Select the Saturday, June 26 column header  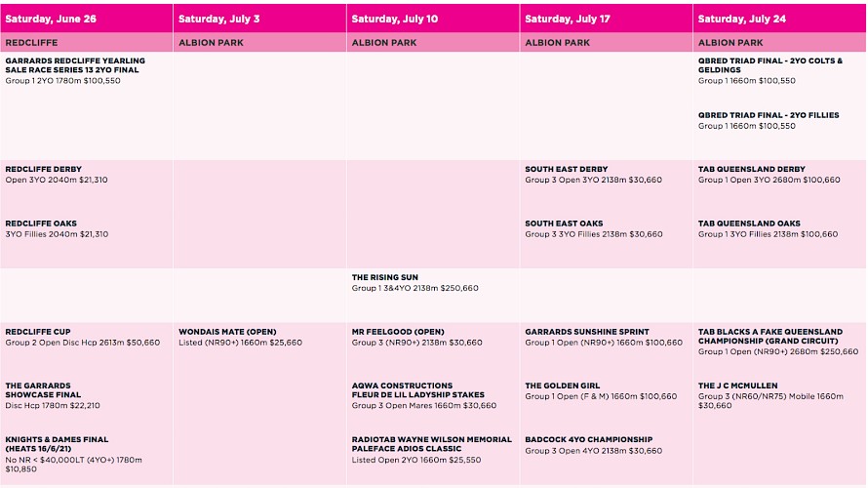[x=51, y=19]
